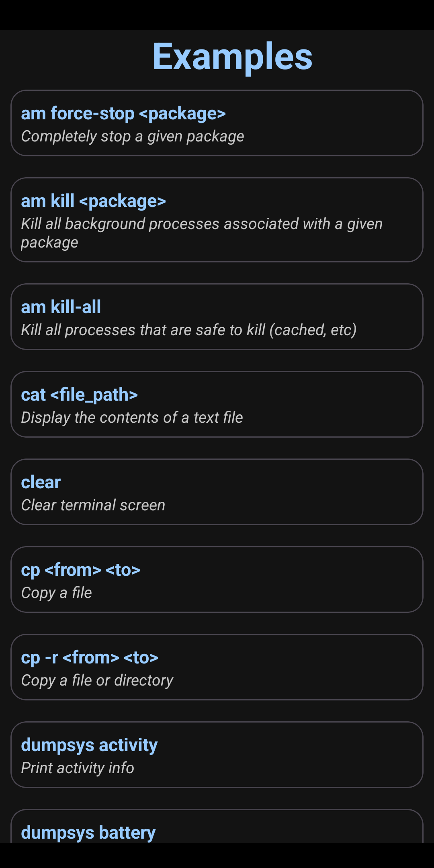Select the clear command title
Viewport: 434px width, 868px height.
point(41,483)
